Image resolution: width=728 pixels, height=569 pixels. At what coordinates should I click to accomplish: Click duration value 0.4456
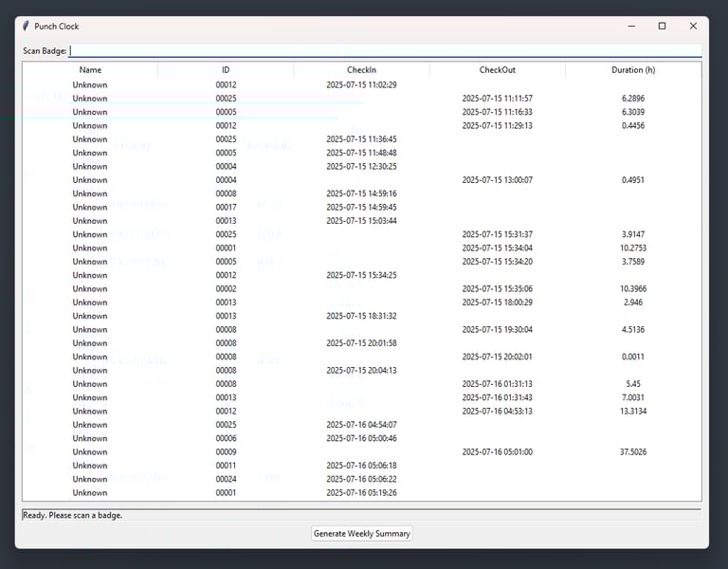pos(633,125)
